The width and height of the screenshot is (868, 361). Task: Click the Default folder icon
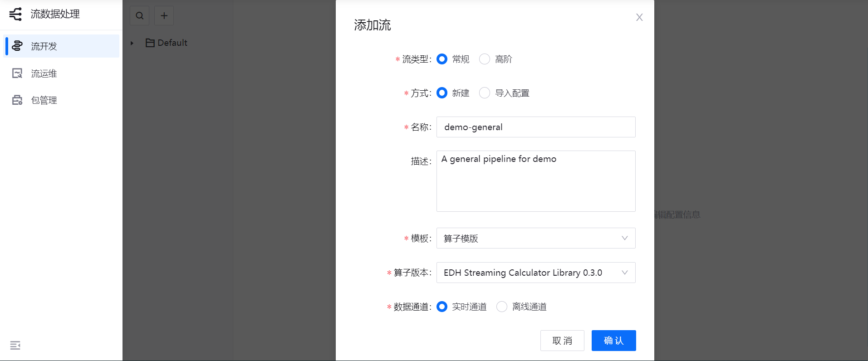click(150, 43)
